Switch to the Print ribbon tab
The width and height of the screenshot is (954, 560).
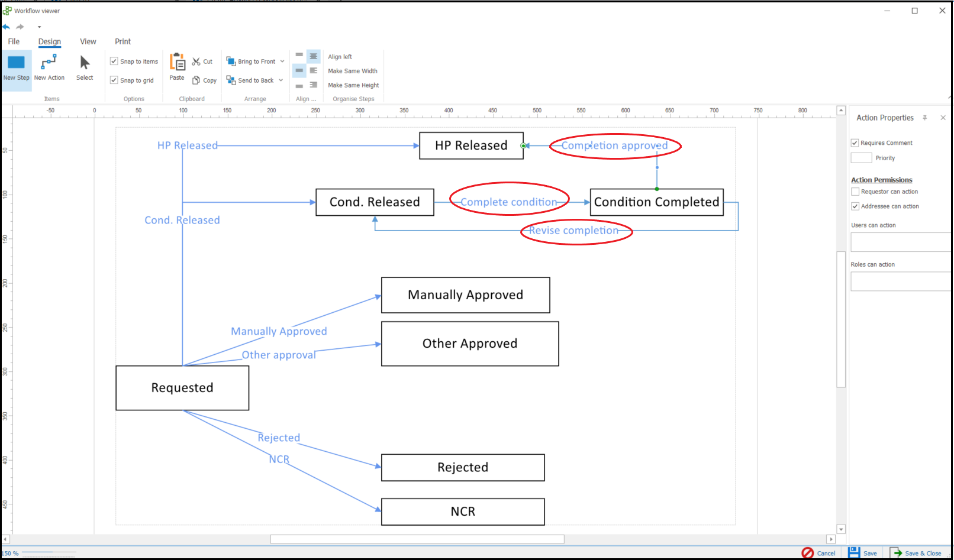(123, 41)
